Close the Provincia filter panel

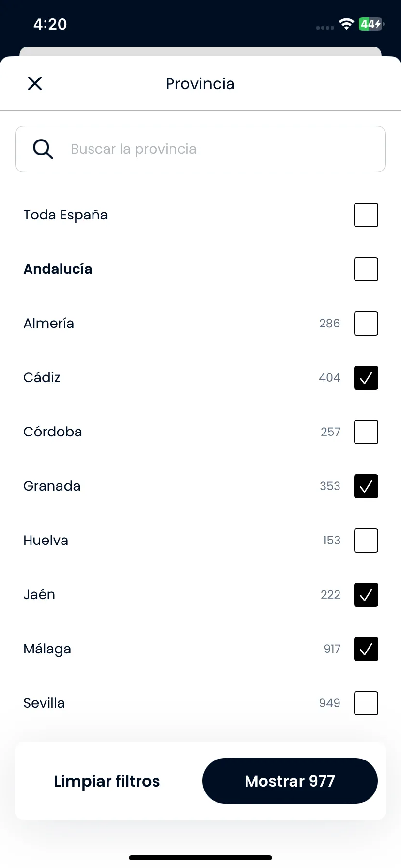[x=35, y=83]
